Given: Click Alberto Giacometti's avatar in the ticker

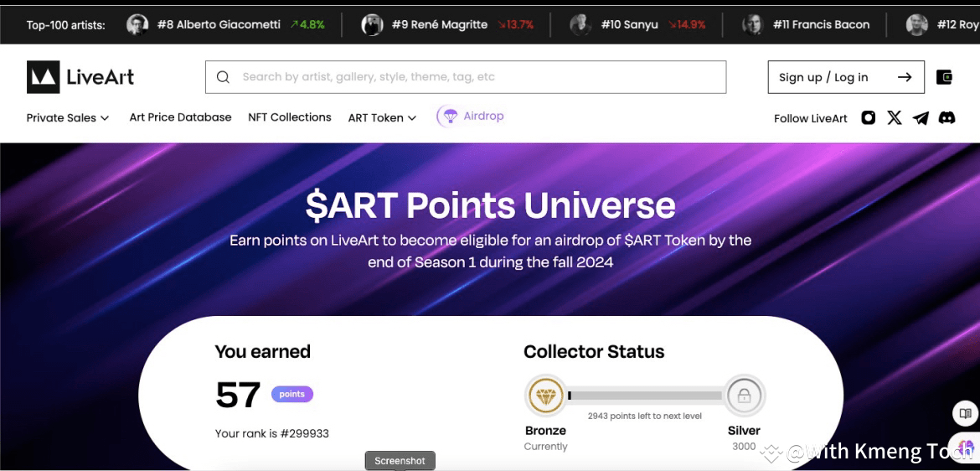Looking at the screenshot, I should coord(137,25).
